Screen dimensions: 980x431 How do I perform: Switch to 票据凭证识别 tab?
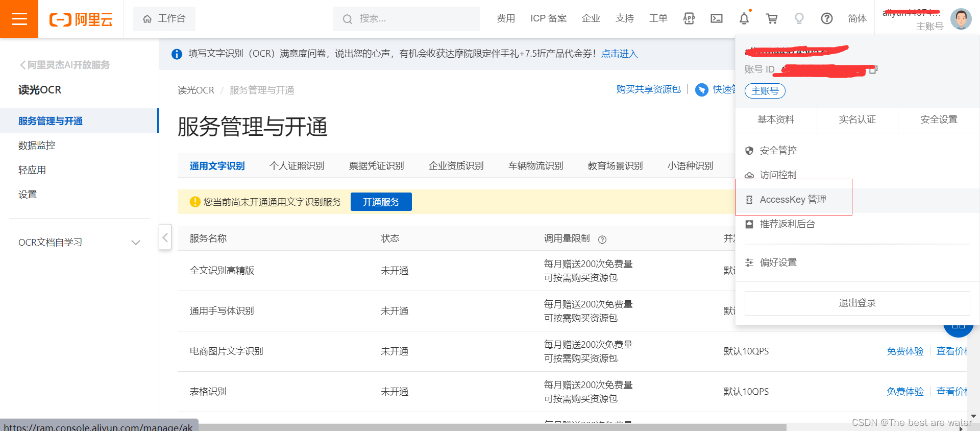[x=376, y=166]
